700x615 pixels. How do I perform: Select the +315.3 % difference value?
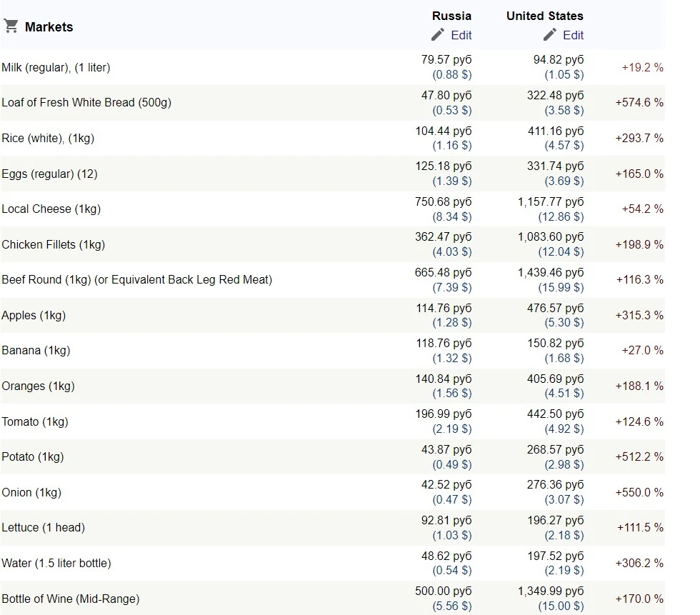639,315
